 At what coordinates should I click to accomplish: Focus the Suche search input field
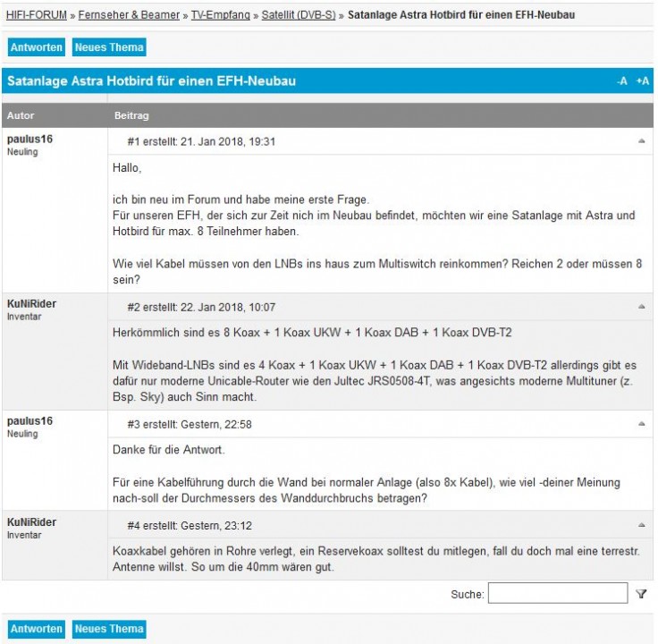[558, 594]
